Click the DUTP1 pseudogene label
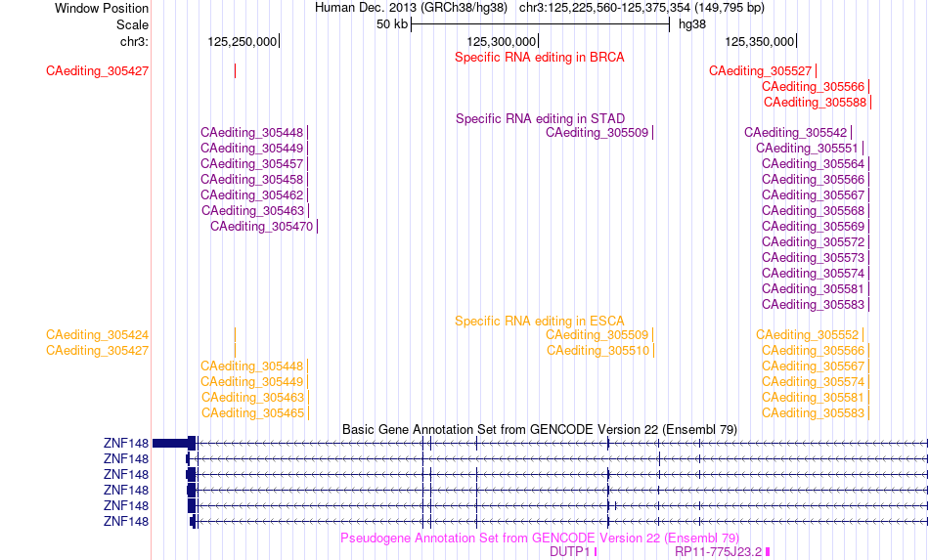The width and height of the screenshot is (929, 560). 570,552
